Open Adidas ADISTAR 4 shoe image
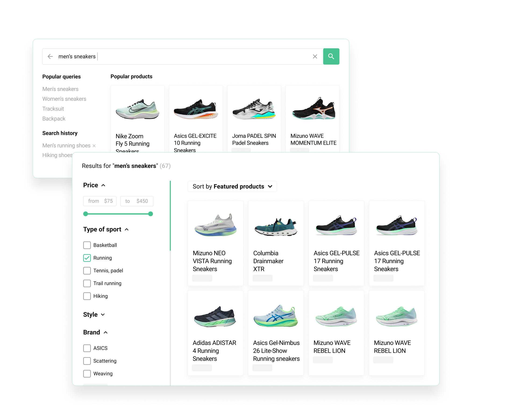Viewport: 506px width, 420px height. [x=215, y=316]
